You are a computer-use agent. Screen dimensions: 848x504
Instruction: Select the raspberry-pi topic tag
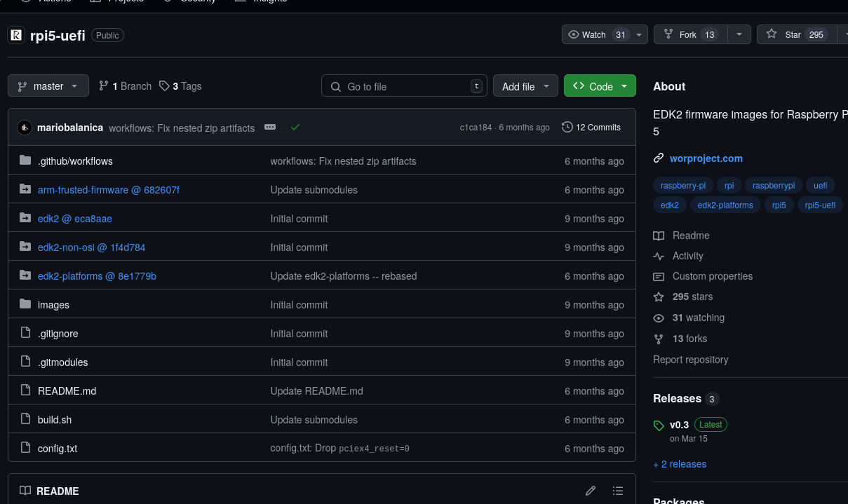[x=683, y=185]
